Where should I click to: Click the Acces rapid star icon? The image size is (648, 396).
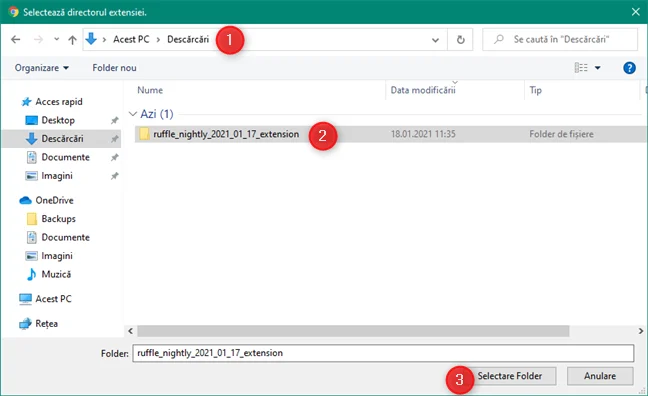tap(26, 102)
